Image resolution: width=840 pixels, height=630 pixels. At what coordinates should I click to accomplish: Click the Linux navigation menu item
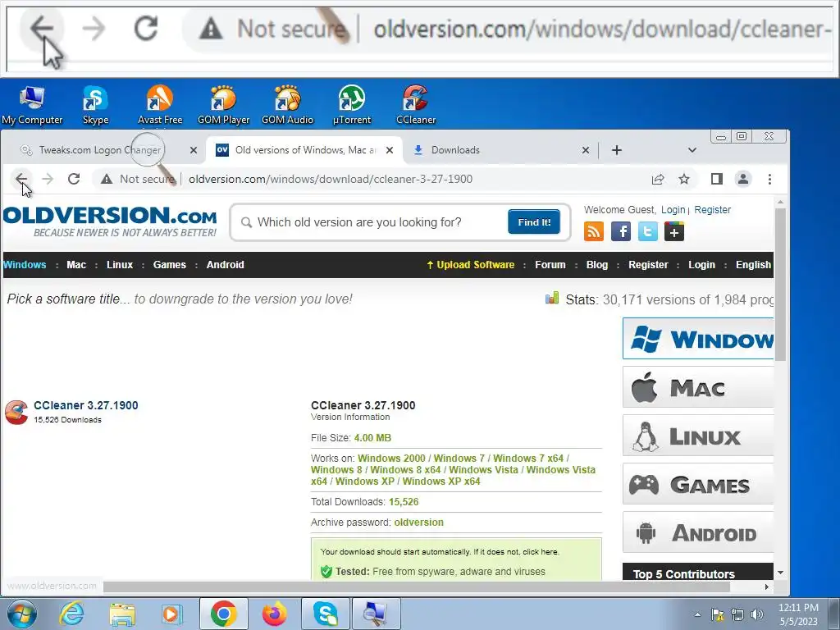pyautogui.click(x=120, y=265)
